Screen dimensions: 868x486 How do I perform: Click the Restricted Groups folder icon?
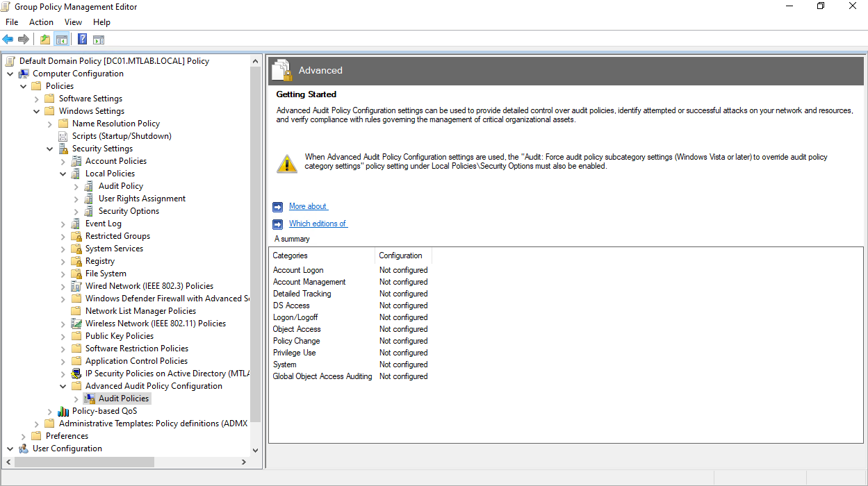(x=76, y=236)
